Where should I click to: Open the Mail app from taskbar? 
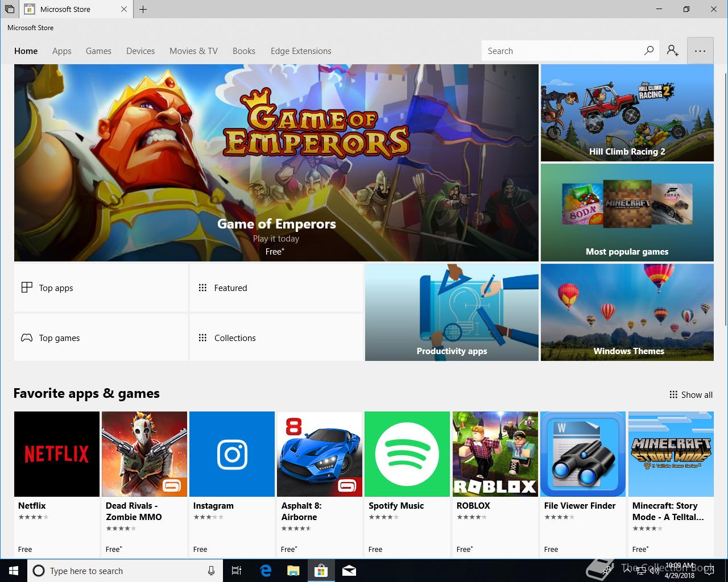[349, 571]
